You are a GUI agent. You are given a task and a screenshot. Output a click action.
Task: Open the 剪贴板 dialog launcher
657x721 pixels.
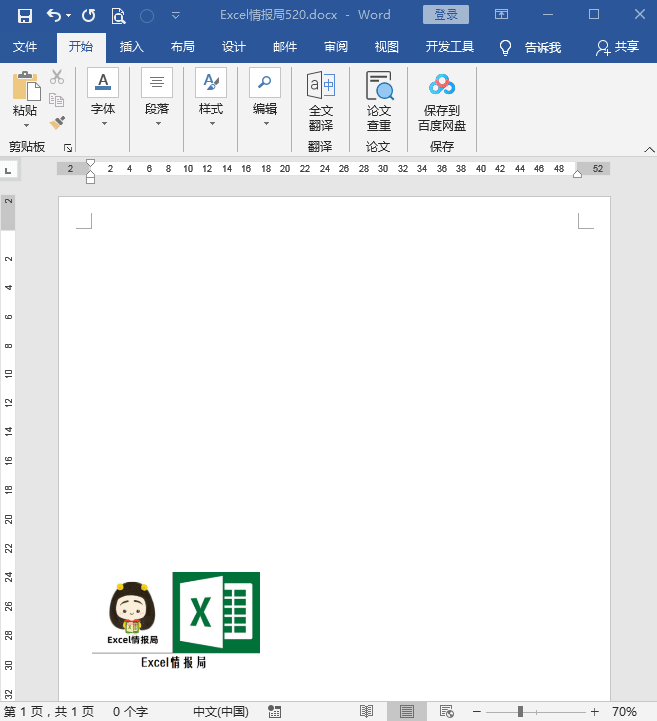point(68,148)
